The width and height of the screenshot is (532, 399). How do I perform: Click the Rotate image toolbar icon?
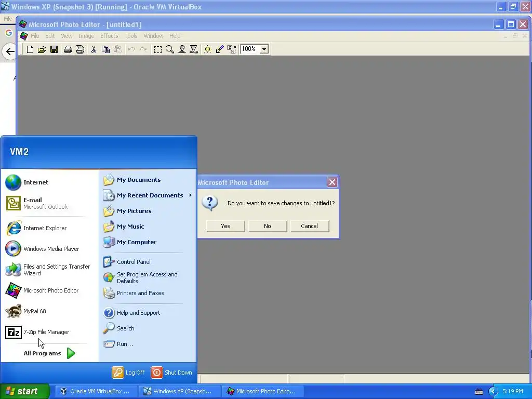[232, 49]
